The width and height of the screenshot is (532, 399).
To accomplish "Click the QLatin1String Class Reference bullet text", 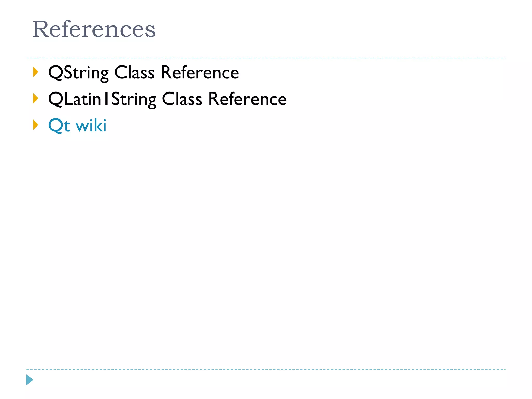I will pyautogui.click(x=167, y=99).
